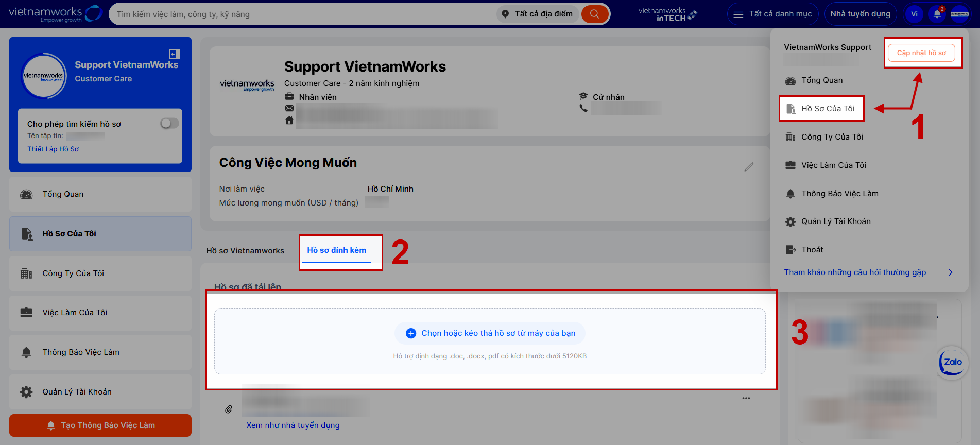Click the 'Hồ Chí Minh' work location text
980x445 pixels.
pos(390,189)
